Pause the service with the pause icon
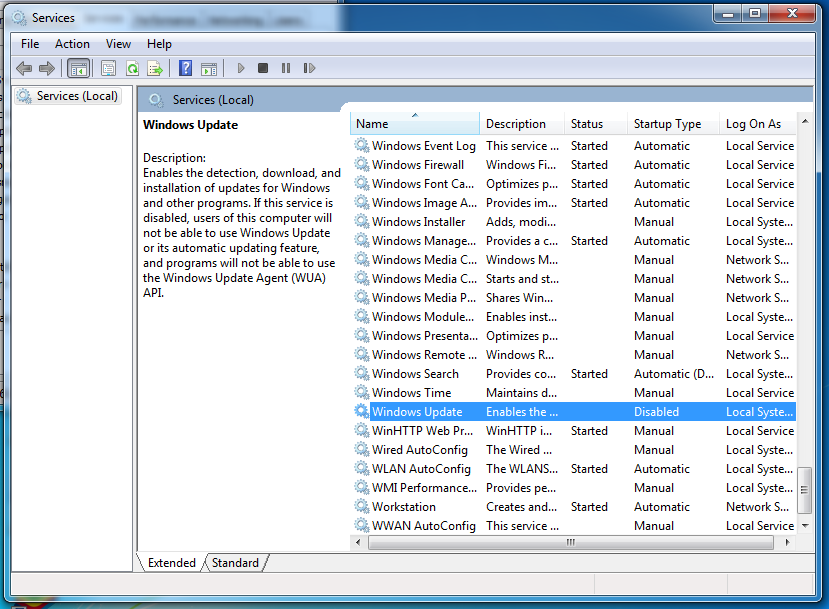The image size is (829, 609). 286,68
